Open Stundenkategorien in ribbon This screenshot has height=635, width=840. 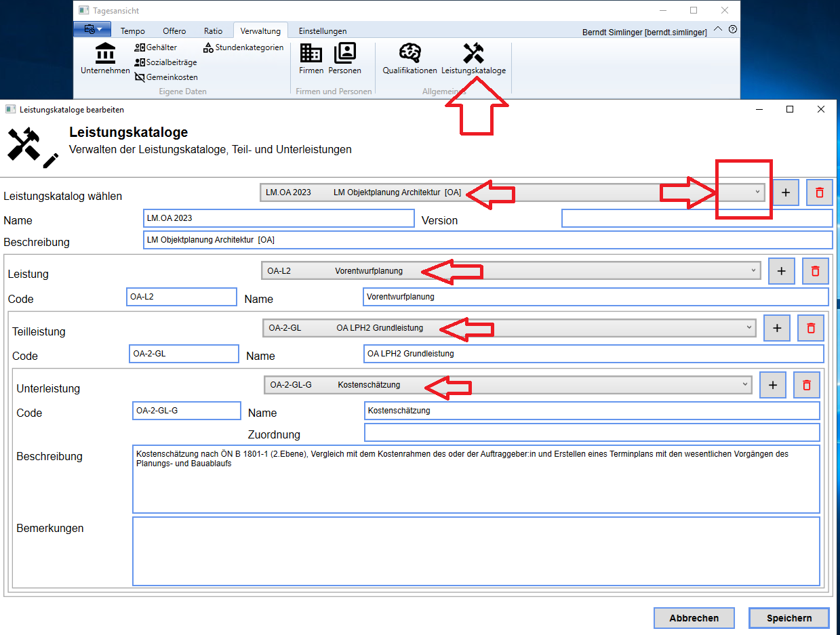tap(243, 47)
